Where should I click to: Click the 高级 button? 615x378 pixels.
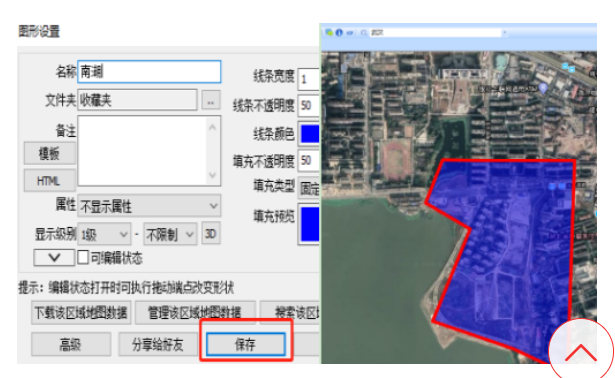pyautogui.click(x=71, y=344)
